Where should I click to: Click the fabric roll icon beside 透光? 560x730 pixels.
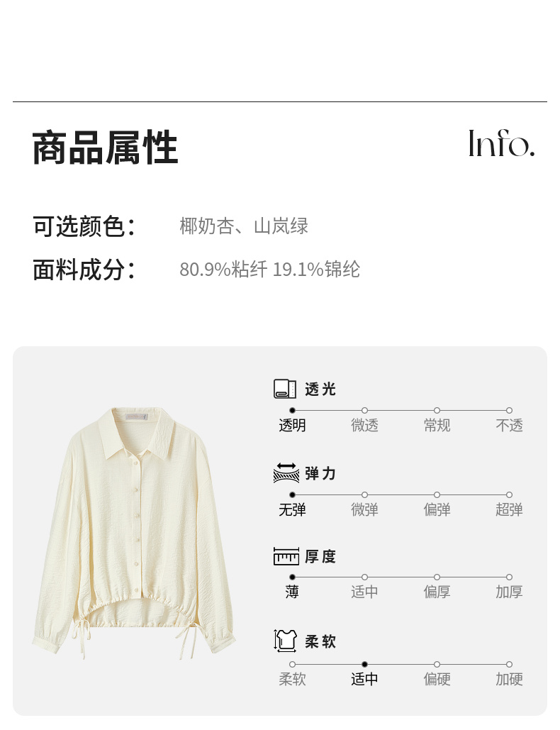(x=285, y=389)
